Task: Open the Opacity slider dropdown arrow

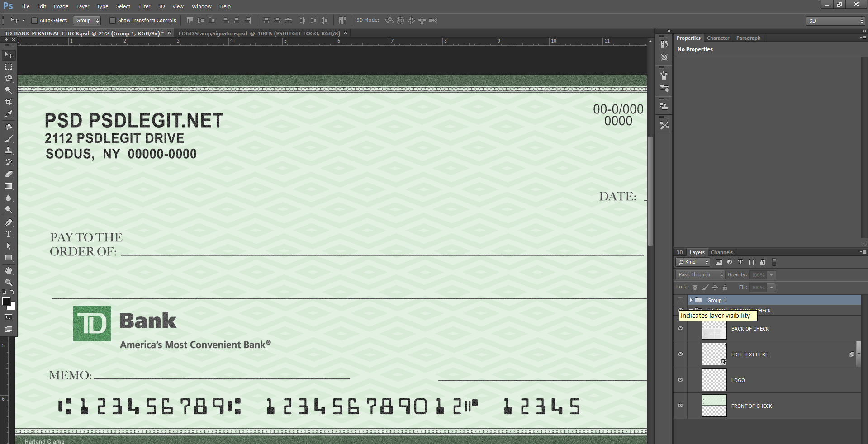Action: point(772,275)
